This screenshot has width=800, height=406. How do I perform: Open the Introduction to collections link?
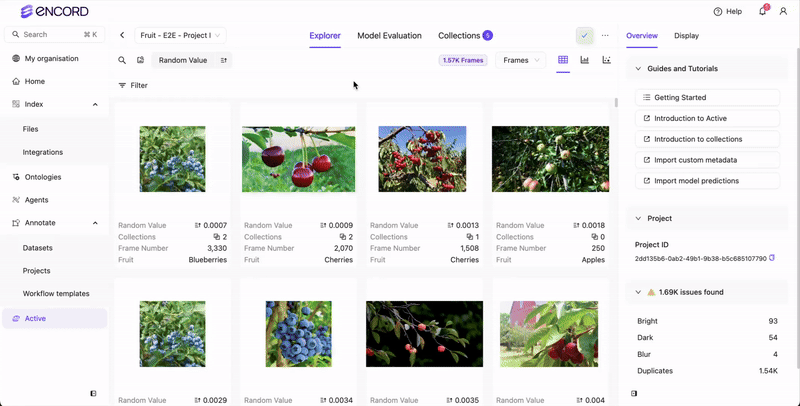point(707,139)
